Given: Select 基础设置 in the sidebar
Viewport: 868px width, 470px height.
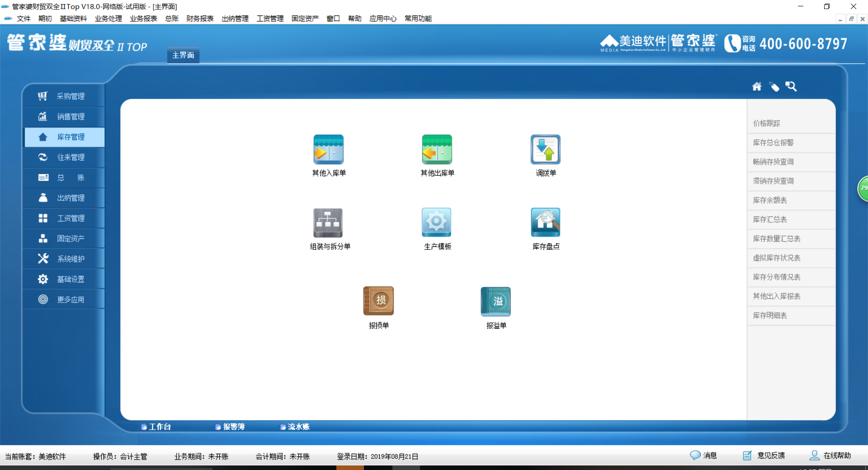Looking at the screenshot, I should click(x=64, y=279).
